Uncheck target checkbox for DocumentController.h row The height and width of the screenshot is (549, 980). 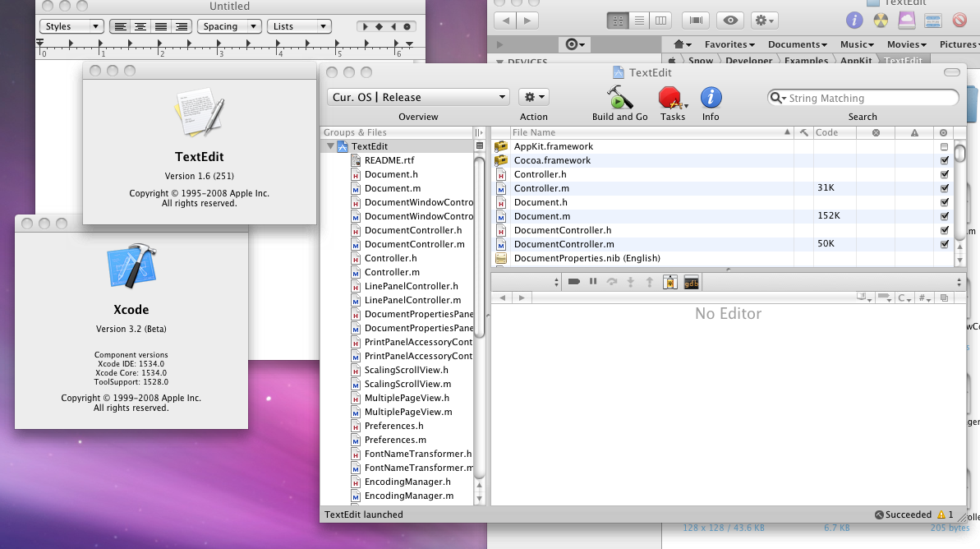[x=945, y=230]
